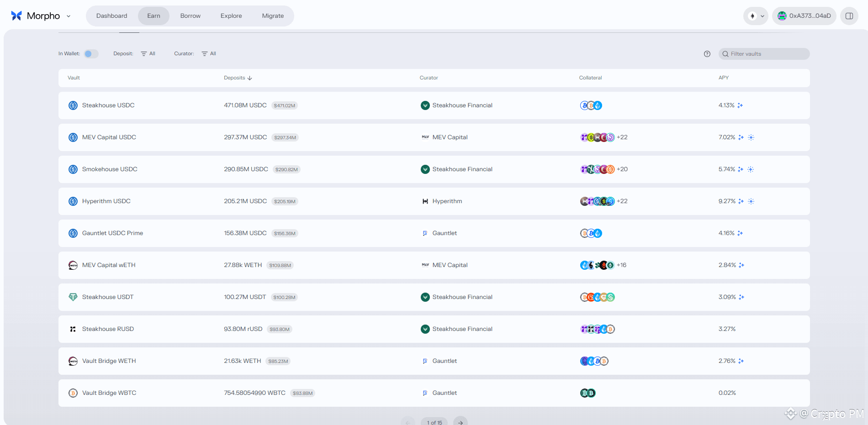Open the Migrate tab
868x425 pixels.
273,16
